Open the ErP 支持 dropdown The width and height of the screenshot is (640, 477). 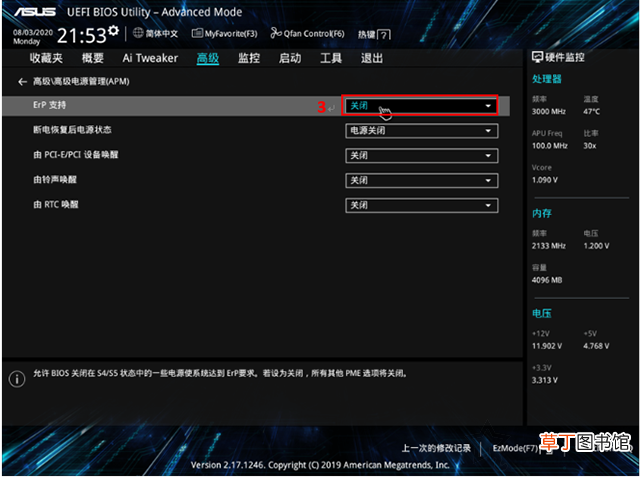tap(421, 106)
